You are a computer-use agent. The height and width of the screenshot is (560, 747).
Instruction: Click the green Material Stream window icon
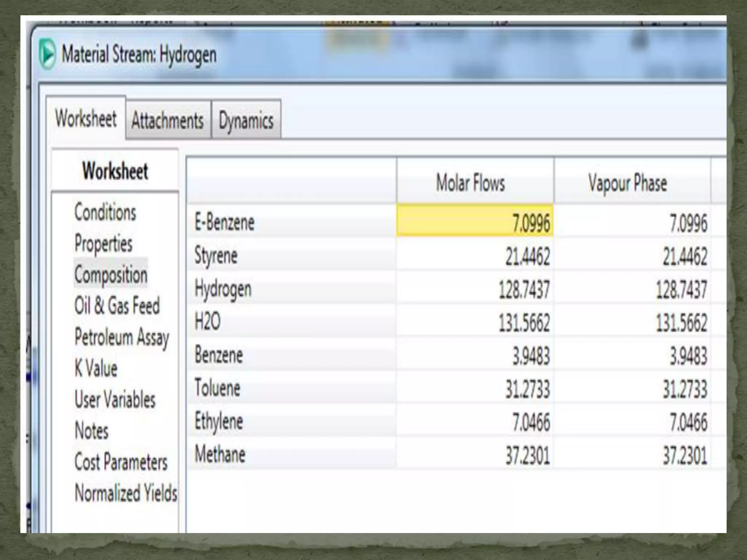point(47,55)
